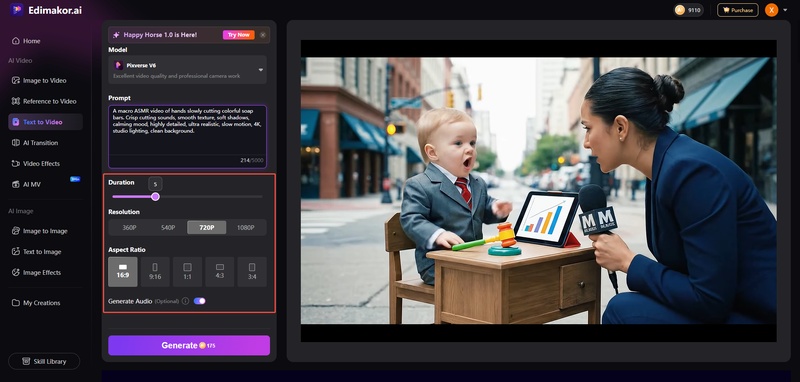The height and width of the screenshot is (382, 800).
Task: Click the Image to Image icon
Action: point(16,231)
